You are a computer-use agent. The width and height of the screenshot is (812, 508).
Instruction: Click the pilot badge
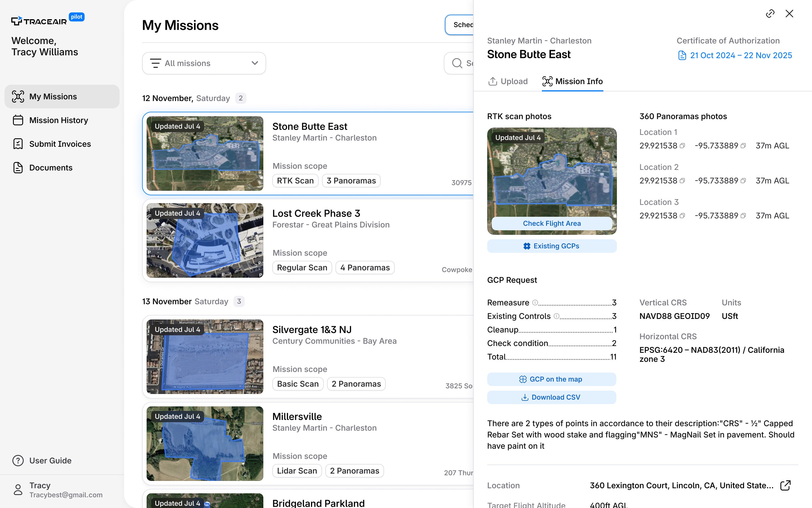pyautogui.click(x=76, y=17)
